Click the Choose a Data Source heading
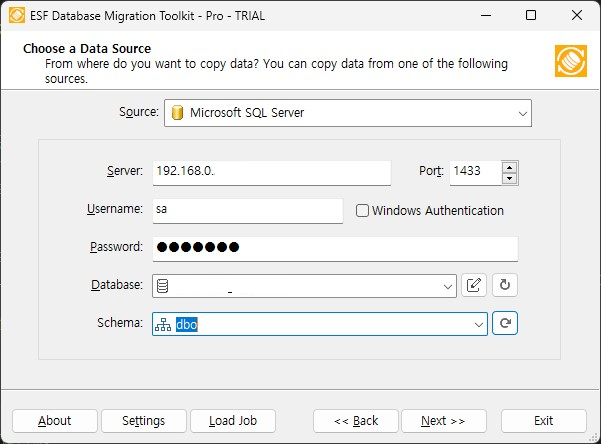This screenshot has width=601, height=444. (87, 49)
